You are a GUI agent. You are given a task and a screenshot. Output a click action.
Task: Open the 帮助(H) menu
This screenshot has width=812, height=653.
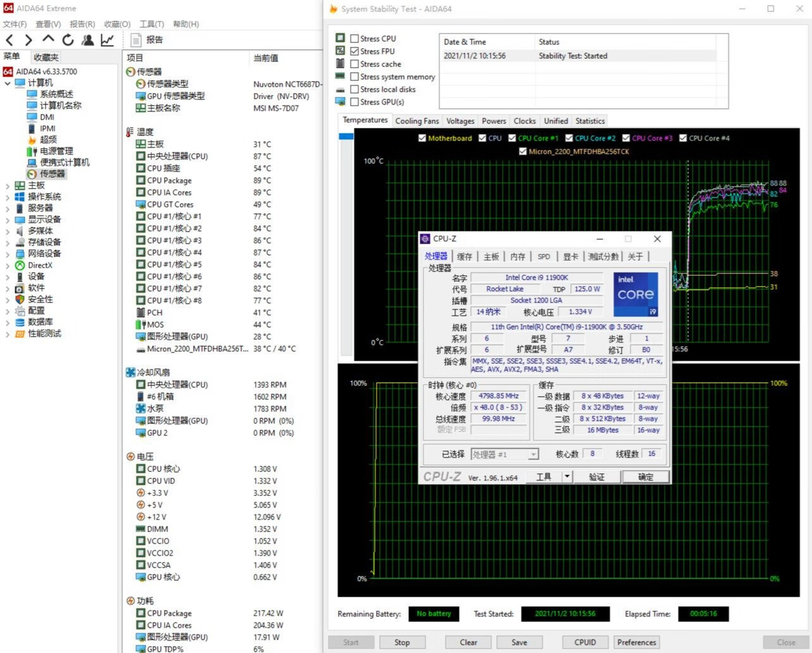pyautogui.click(x=186, y=24)
